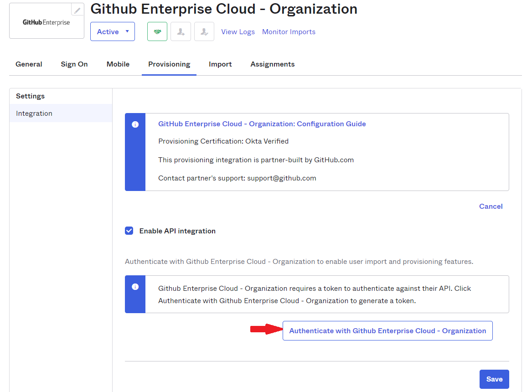Open the Active status dropdown
Screen dimensions: 532x392
tap(113, 32)
